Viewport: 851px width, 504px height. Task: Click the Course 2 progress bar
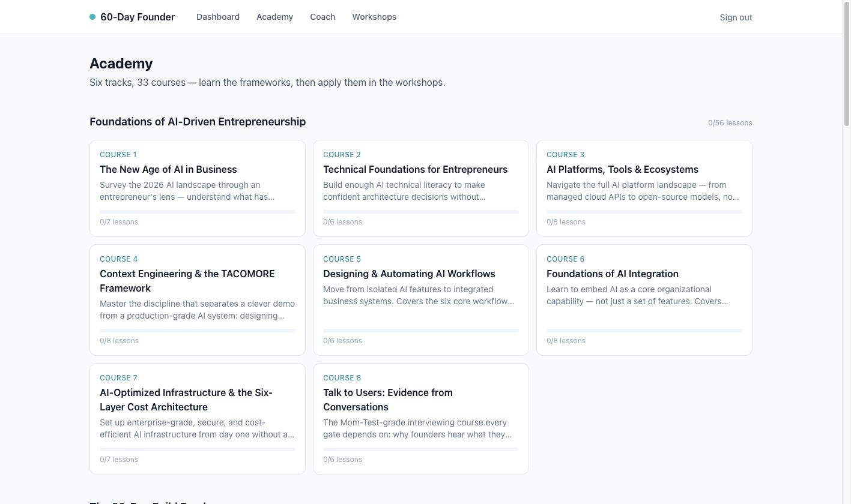click(x=421, y=212)
